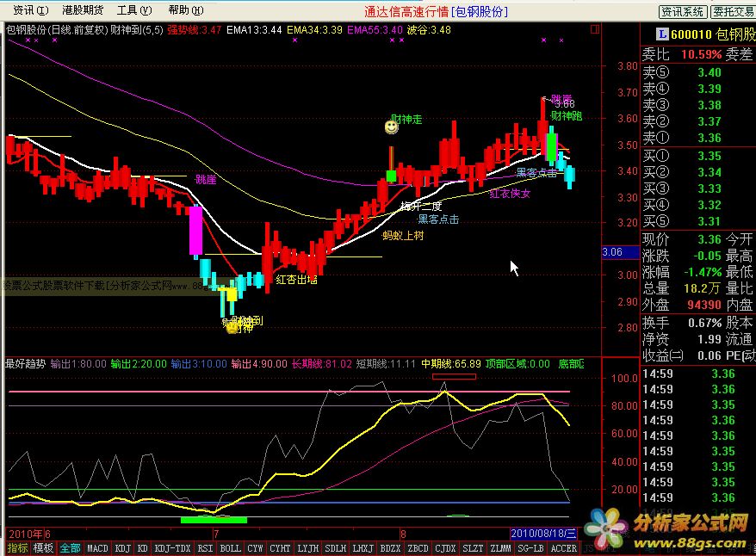Viewport: 756px width, 556px height.
Task: Select the CJDX indicator tab
Action: pos(445,548)
